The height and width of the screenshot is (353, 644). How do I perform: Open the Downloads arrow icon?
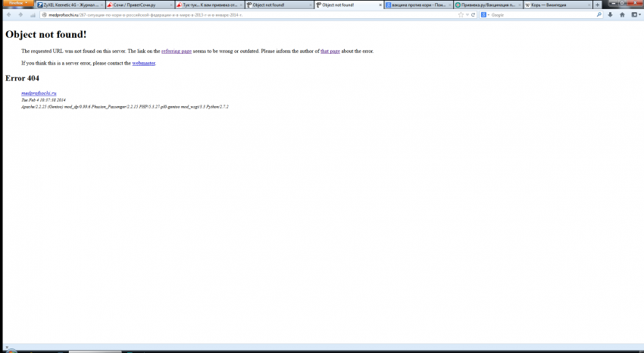[610, 14]
